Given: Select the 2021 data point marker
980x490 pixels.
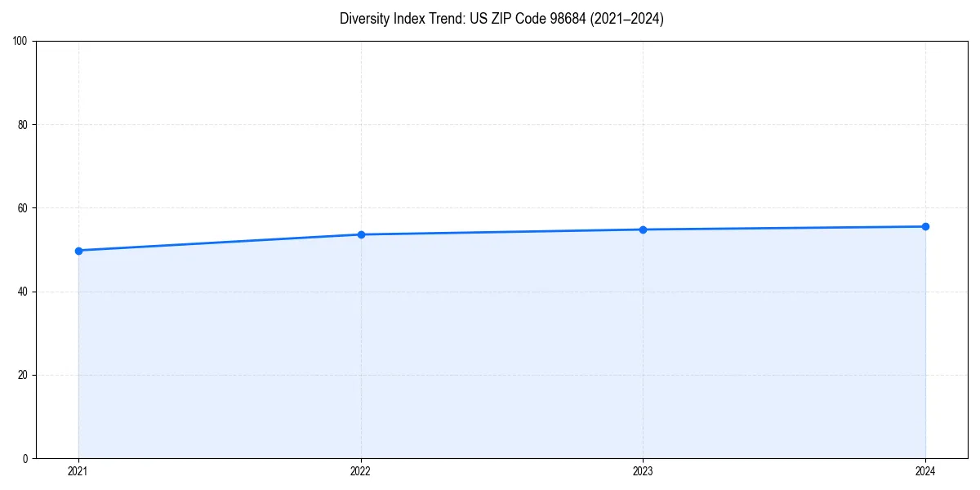Looking at the screenshot, I should pos(78,251).
